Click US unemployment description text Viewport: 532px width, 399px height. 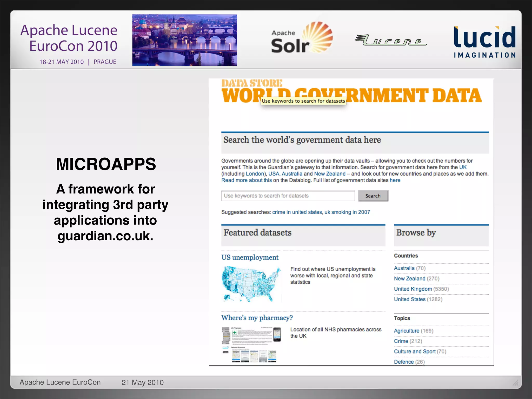pos(333,276)
